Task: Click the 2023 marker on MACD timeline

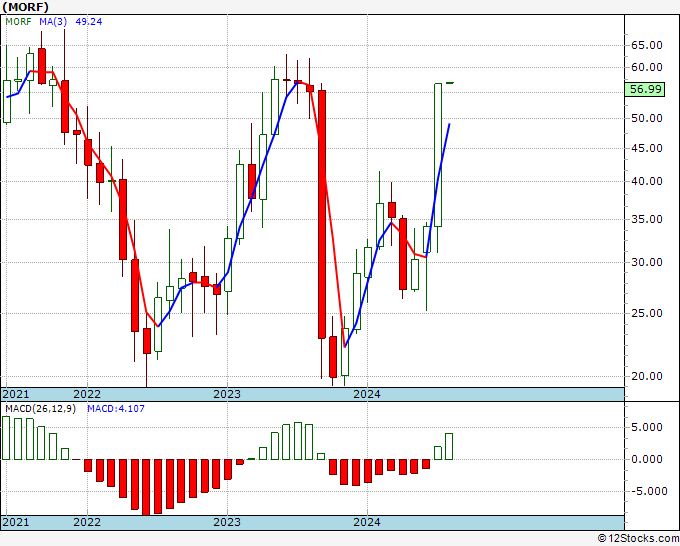Action: click(227, 522)
